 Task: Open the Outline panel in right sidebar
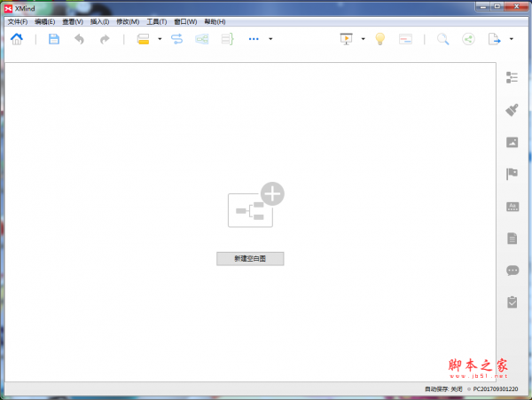[x=512, y=78]
